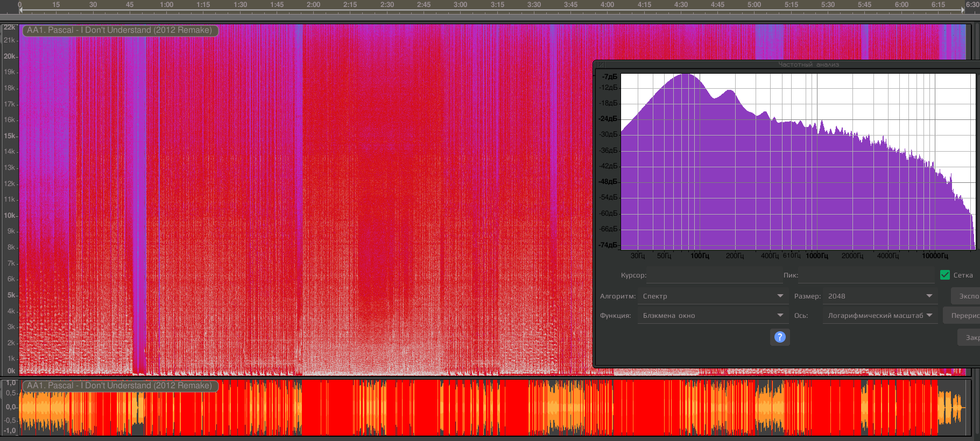The height and width of the screenshot is (441, 980).
Task: Click the 15k label on frequency scale
Action: click(10, 136)
